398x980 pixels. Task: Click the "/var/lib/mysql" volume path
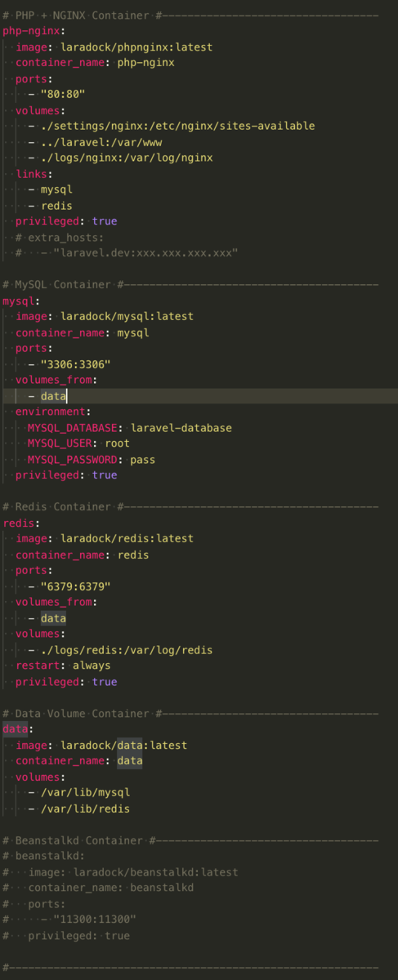[86, 792]
